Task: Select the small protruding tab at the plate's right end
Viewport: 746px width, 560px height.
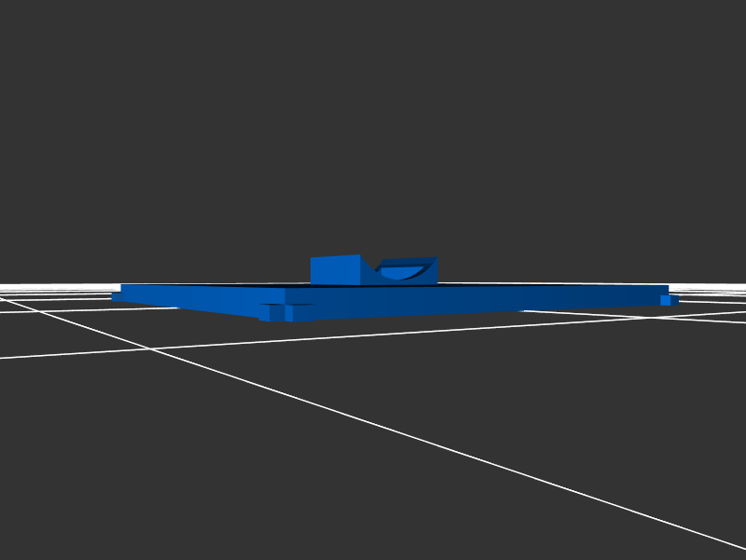Action: [667, 300]
